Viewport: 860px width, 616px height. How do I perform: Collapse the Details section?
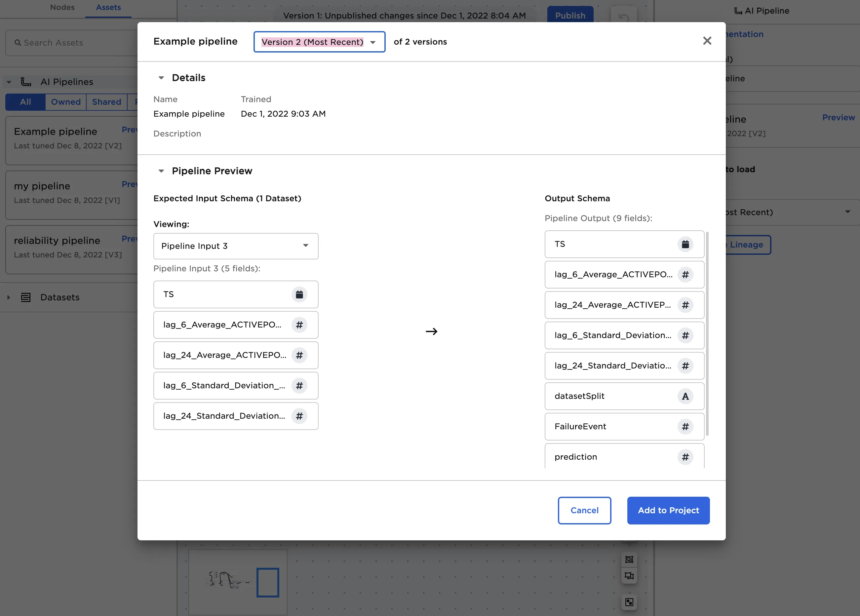[161, 78]
